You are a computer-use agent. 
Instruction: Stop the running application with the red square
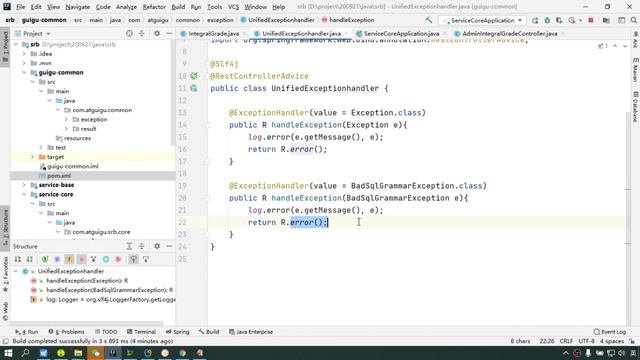591,20
